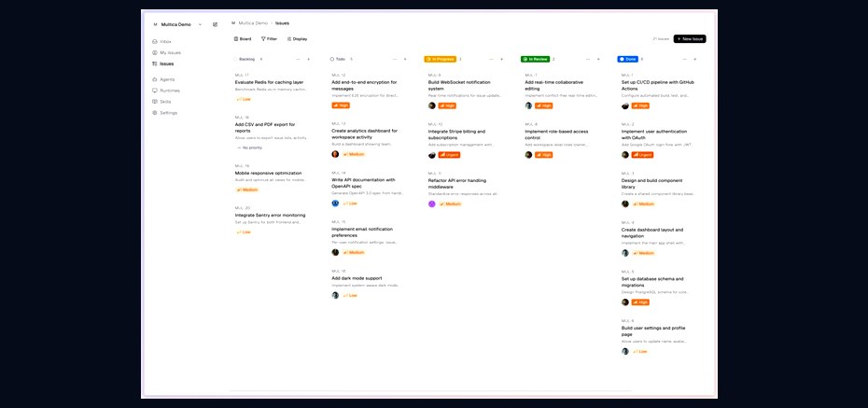Click Multica Demo in the breadcrumb
Image resolution: width=868 pixels, height=408 pixels.
pos(253,23)
